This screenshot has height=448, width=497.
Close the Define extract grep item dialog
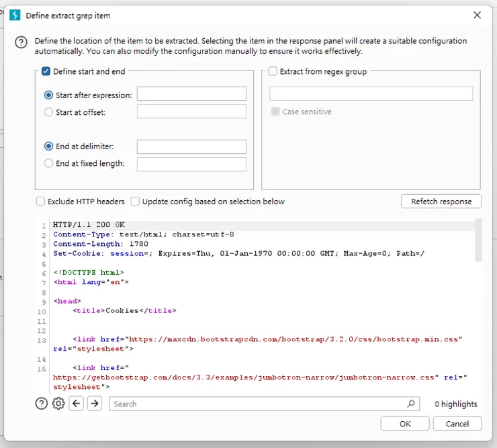point(478,15)
